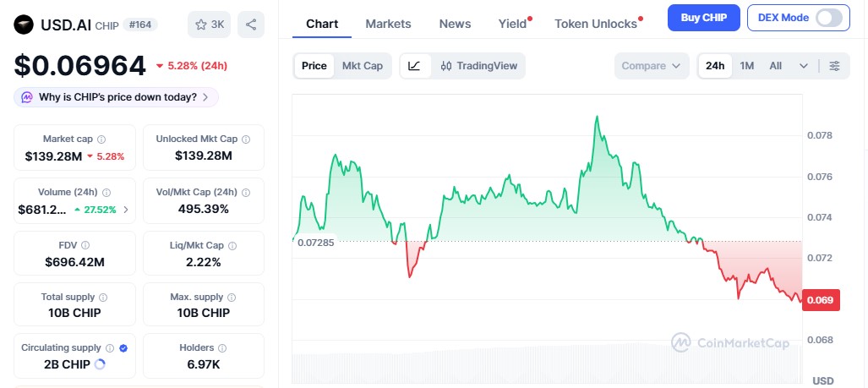Viewport: 868px width, 388px height.
Task: Click the USD currency label on chart
Action: click(x=822, y=380)
